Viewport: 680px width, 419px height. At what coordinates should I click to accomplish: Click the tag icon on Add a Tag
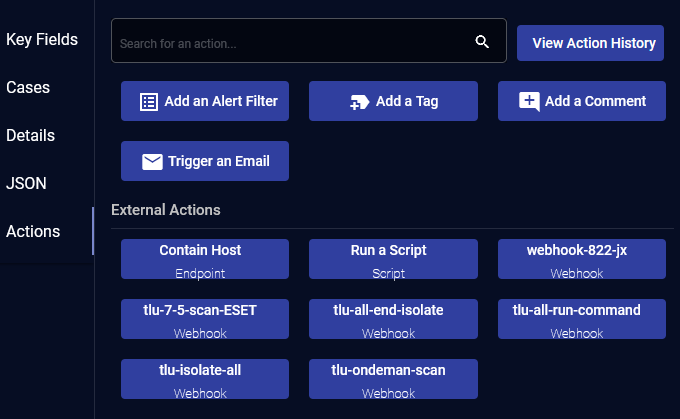[x=359, y=101]
